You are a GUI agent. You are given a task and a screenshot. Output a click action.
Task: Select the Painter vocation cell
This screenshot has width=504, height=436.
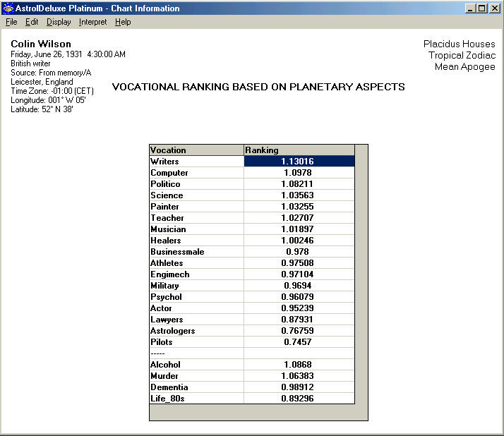(x=197, y=206)
